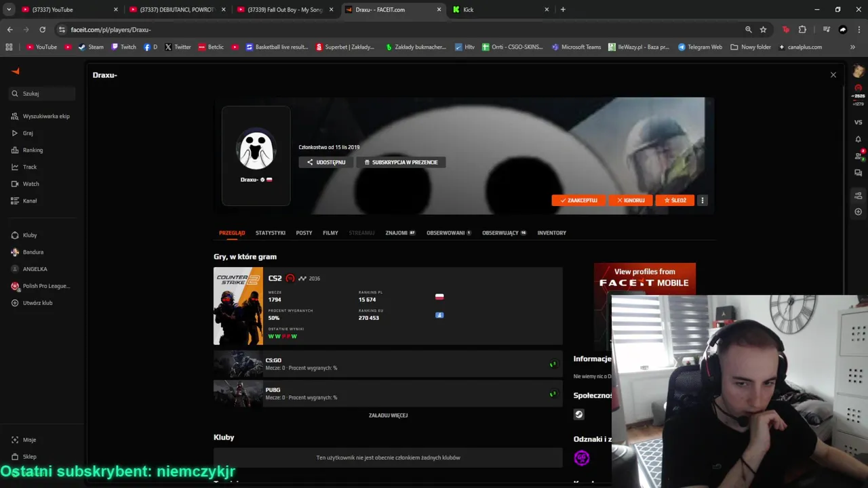Open the CS:GO game row
Screen dimensions: 868x488
pyautogui.click(x=388, y=364)
